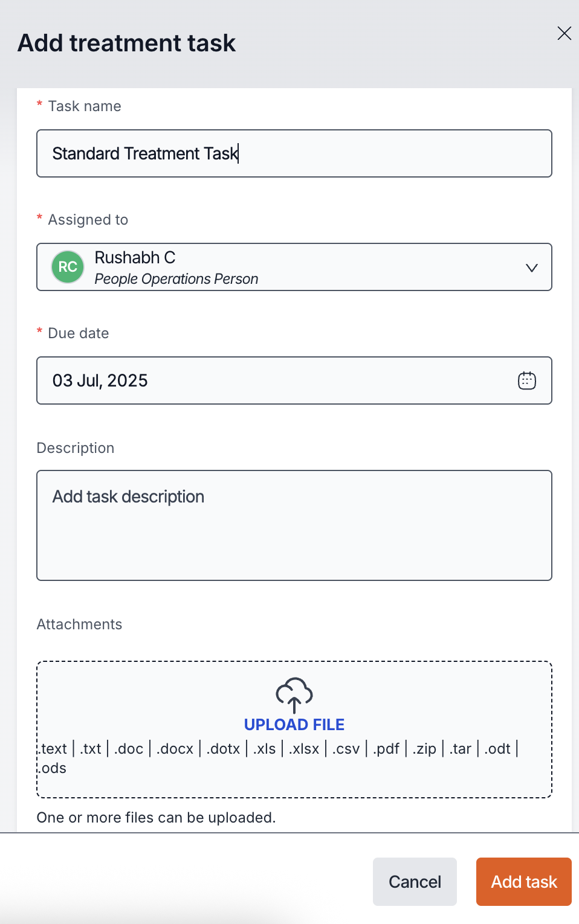Image resolution: width=579 pixels, height=924 pixels.
Task: Select the Rushabh C assignee name
Action: (x=135, y=258)
